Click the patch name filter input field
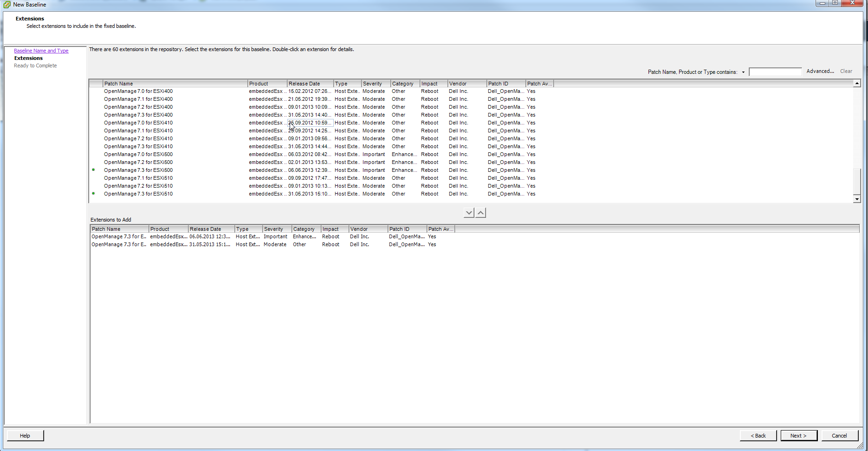The width and height of the screenshot is (868, 451). (775, 72)
